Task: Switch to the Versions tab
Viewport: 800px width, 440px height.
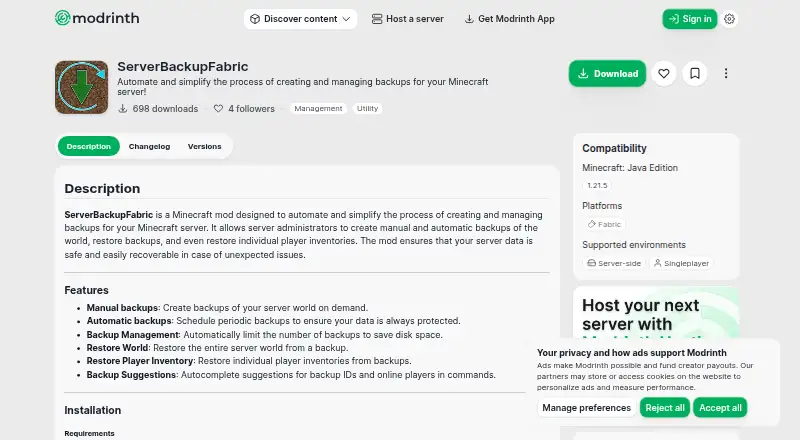Action: [205, 146]
